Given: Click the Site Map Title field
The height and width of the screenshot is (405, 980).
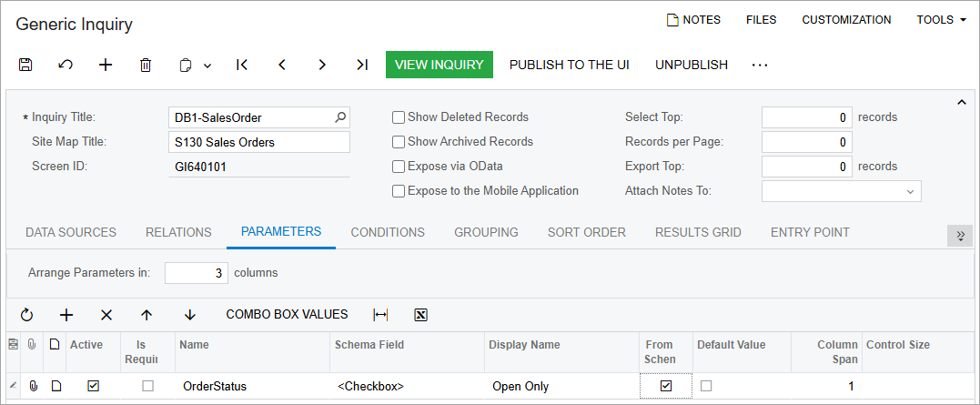Looking at the screenshot, I should coord(259,142).
